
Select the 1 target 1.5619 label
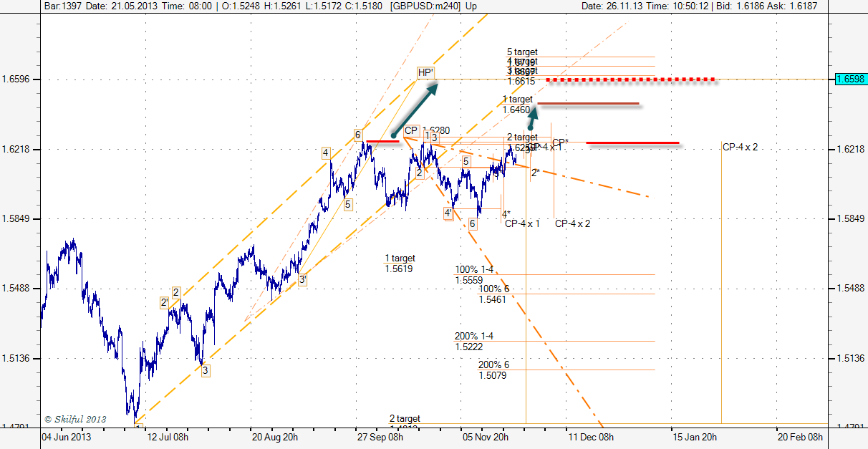point(400,264)
